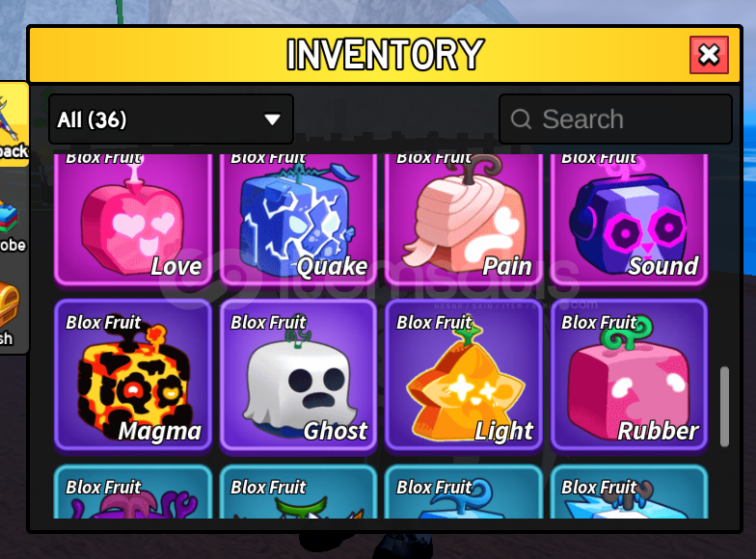Screen dimensions: 756x559
Task: Select the Magma Blox Fruit
Action: (x=133, y=376)
